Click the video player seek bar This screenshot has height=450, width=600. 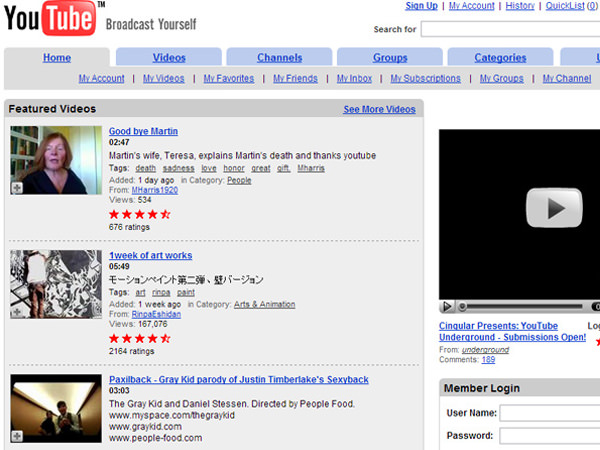(523, 307)
